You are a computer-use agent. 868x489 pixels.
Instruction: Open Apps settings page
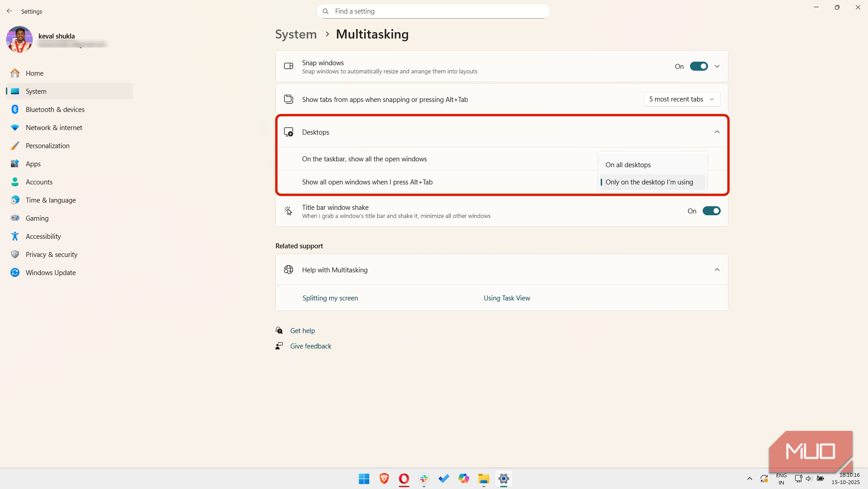pos(69,164)
